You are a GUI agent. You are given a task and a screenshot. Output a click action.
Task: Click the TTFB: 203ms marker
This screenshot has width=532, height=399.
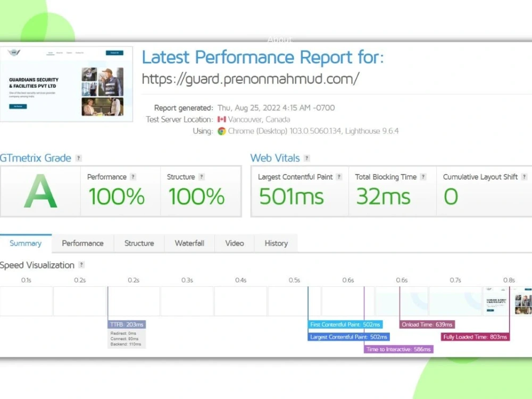[127, 325]
